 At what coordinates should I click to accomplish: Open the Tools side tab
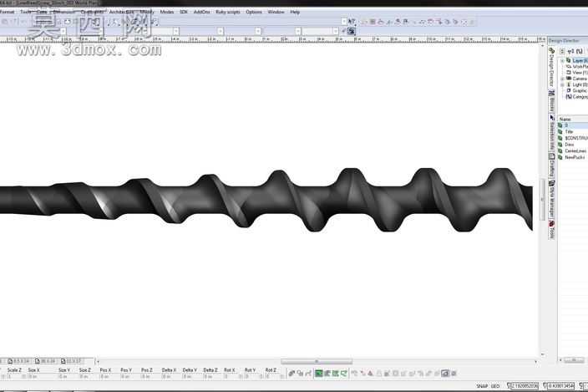point(551,229)
